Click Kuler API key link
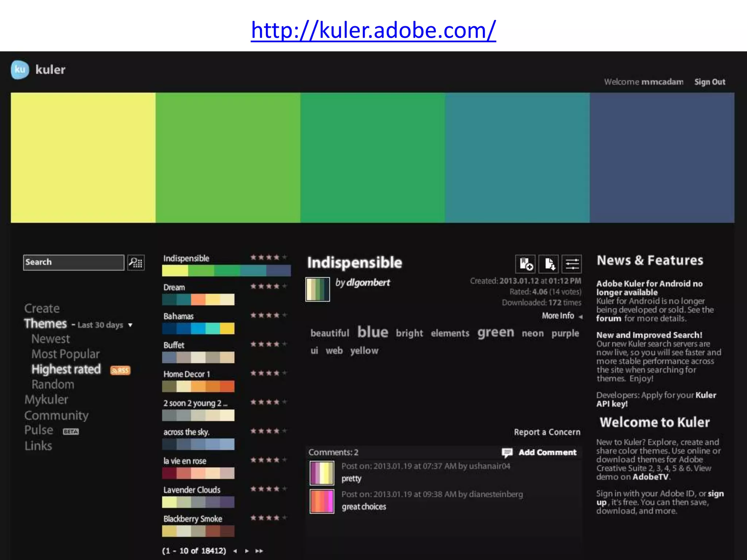 656,400
